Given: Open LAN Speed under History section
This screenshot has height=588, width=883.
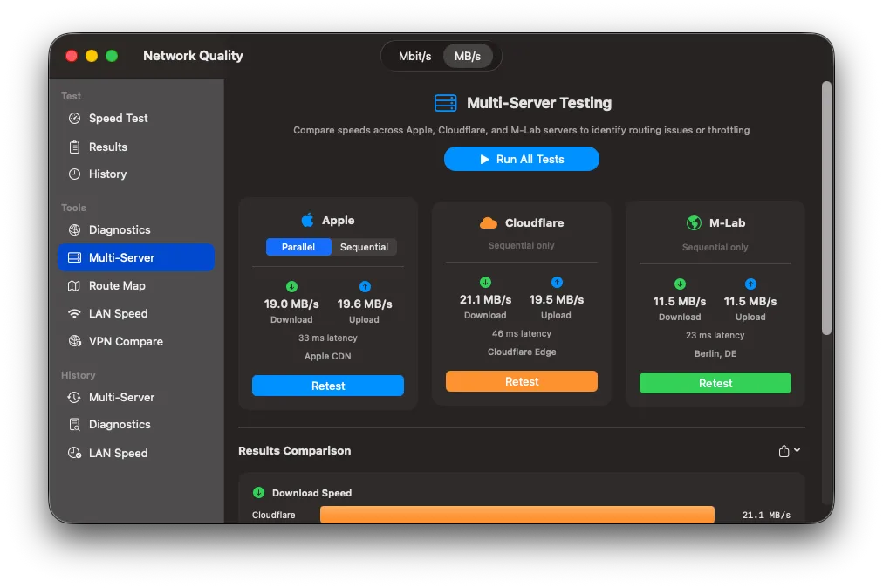Looking at the screenshot, I should coord(136,453).
